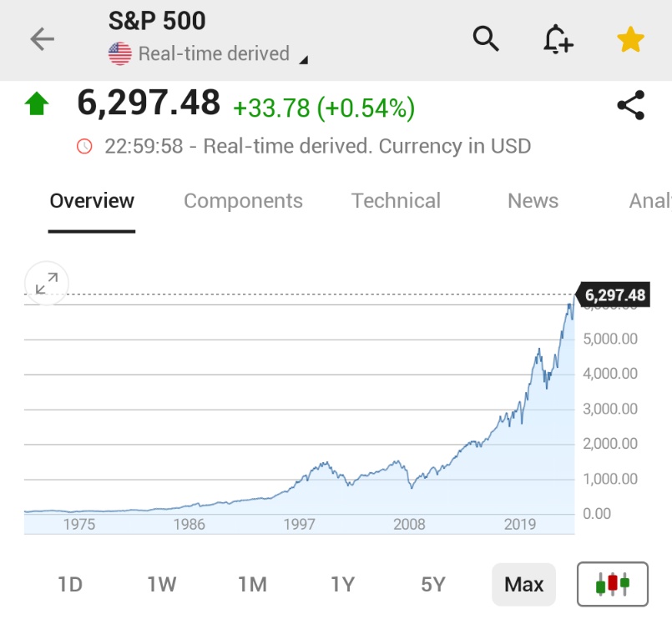
Task: Tap the US flag icon
Action: coord(120,53)
